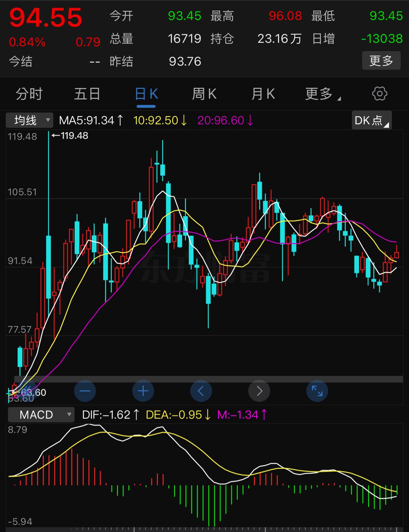Click the chart horizontal scroll bar

pos(208,379)
